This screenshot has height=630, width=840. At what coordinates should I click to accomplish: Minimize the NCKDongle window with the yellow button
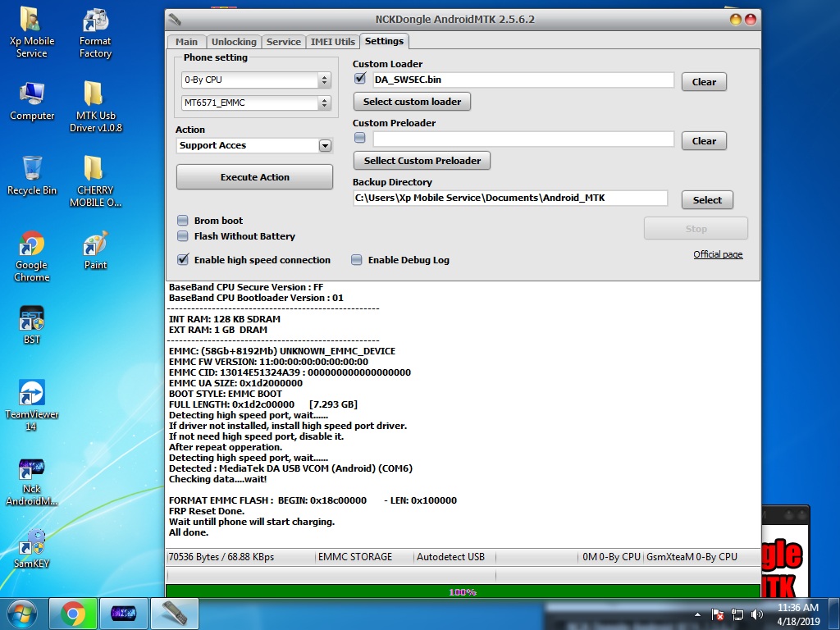point(736,20)
